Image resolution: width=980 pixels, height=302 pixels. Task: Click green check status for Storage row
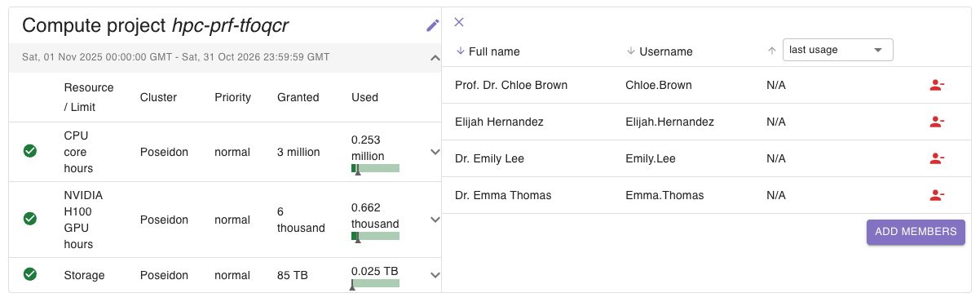click(x=30, y=274)
